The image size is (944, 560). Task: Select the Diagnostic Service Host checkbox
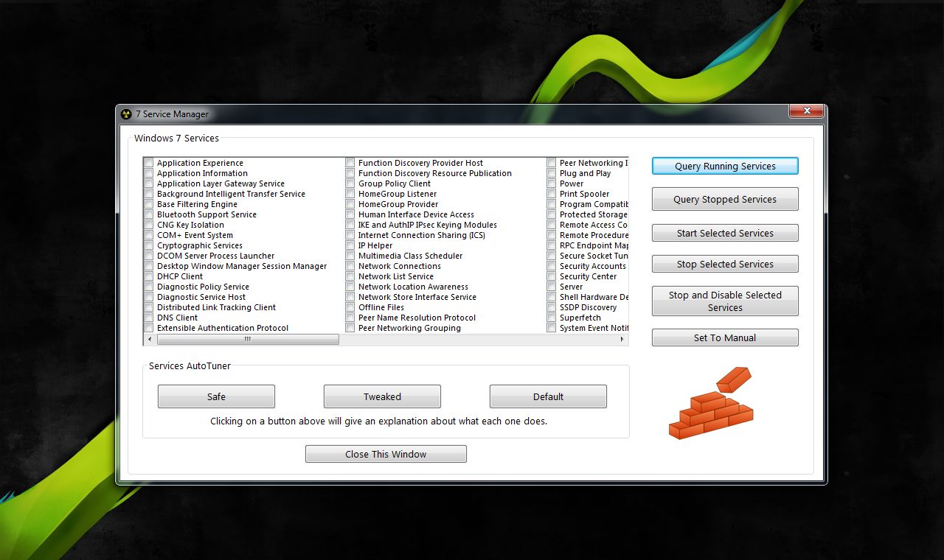(x=149, y=297)
